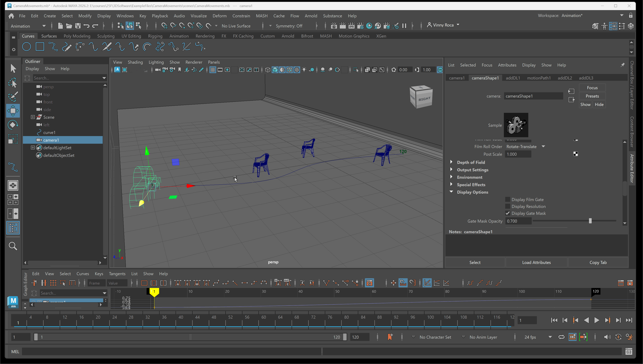Uncheck Display Gate Mask

[x=508, y=213]
